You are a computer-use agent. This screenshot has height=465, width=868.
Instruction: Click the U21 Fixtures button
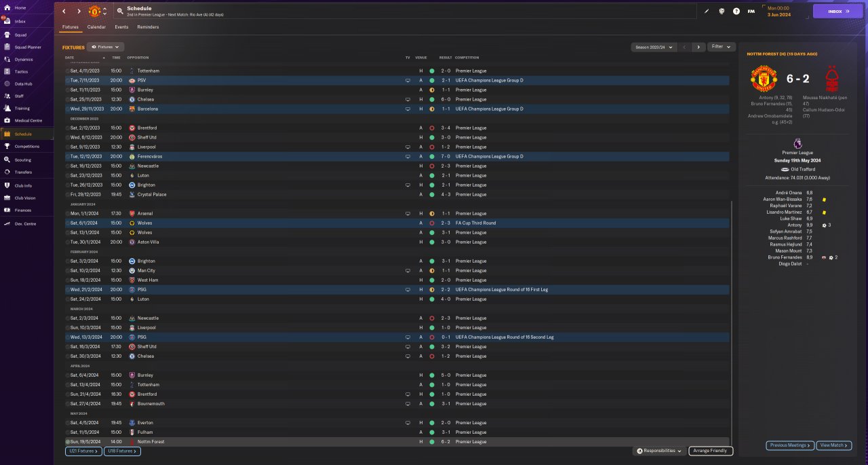83,451
